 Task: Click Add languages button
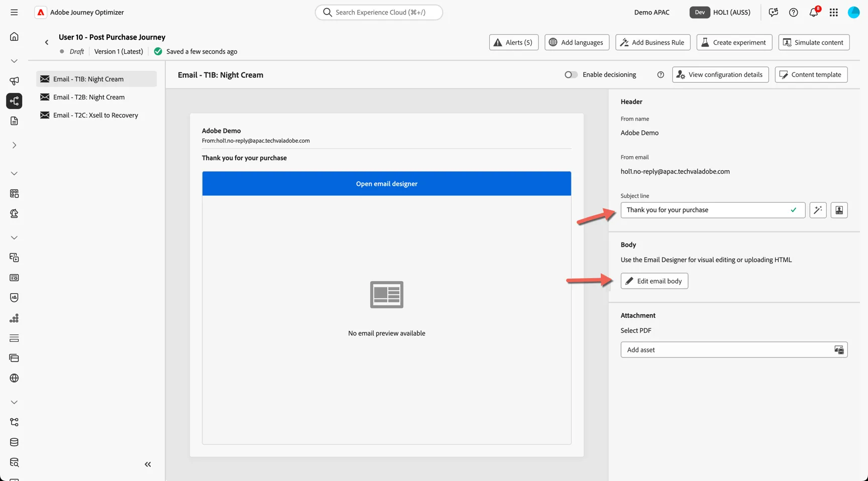[x=577, y=42]
